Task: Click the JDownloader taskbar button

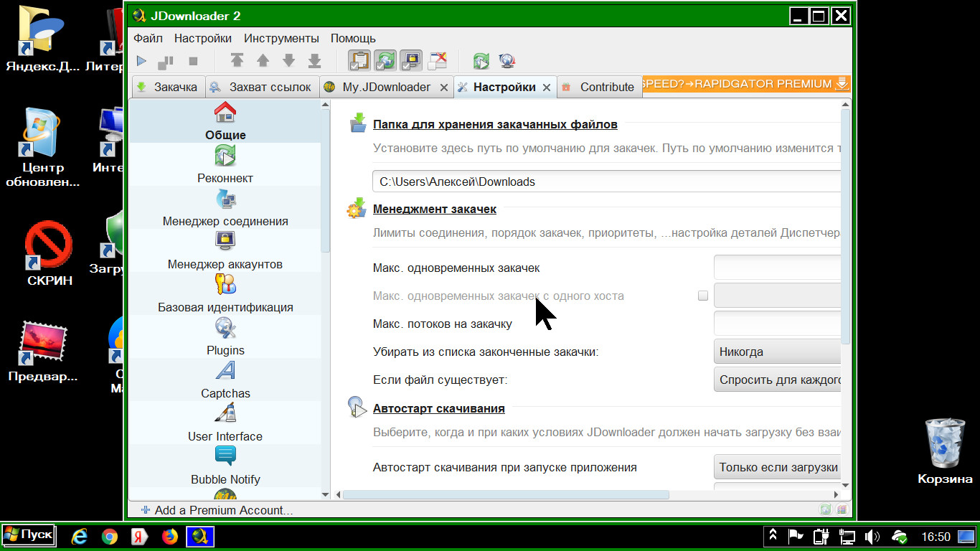Action: point(200,536)
